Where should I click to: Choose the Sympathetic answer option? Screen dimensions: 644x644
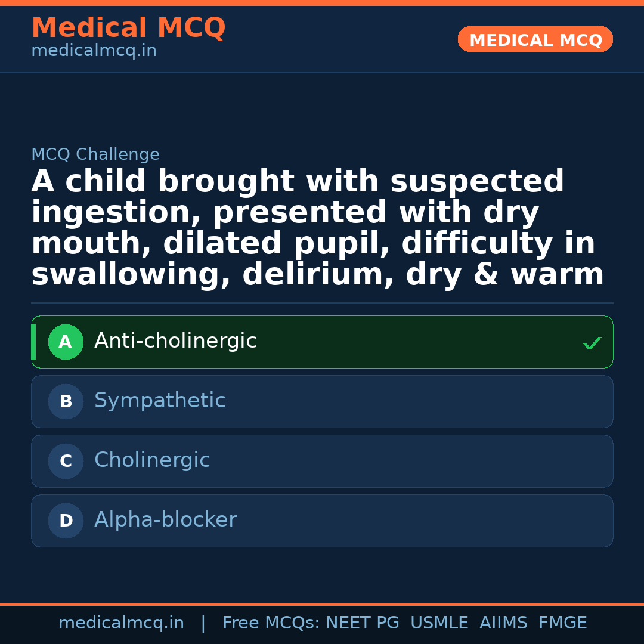pyautogui.click(x=160, y=401)
